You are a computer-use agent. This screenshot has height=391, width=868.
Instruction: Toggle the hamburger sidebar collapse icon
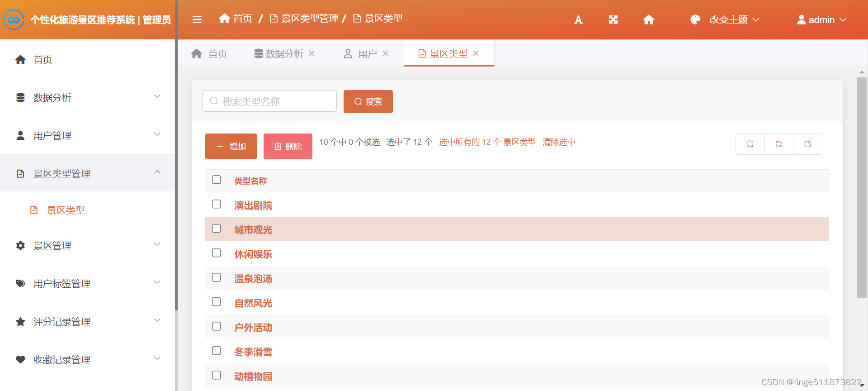[x=197, y=19]
